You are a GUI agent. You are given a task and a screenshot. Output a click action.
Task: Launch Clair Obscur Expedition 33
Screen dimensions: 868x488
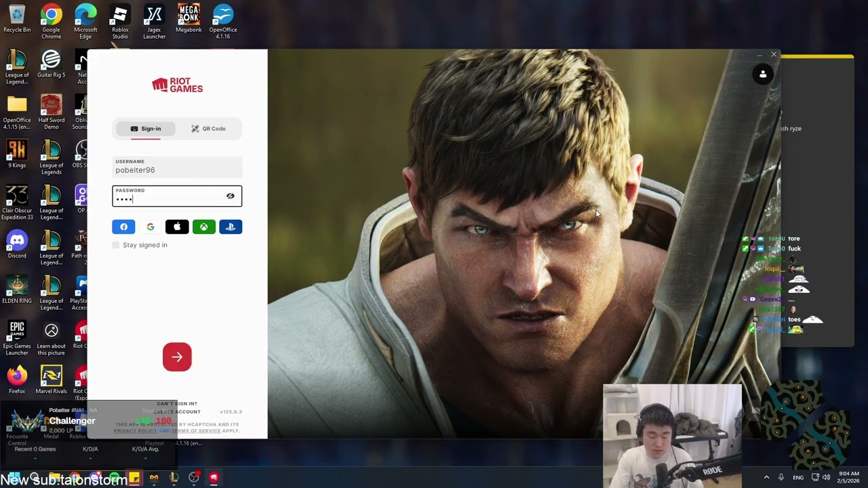click(17, 203)
